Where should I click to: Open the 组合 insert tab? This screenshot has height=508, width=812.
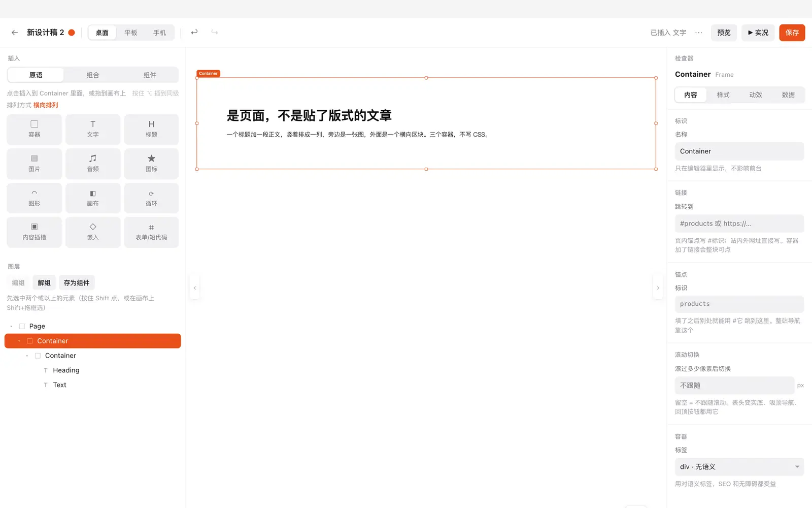93,75
